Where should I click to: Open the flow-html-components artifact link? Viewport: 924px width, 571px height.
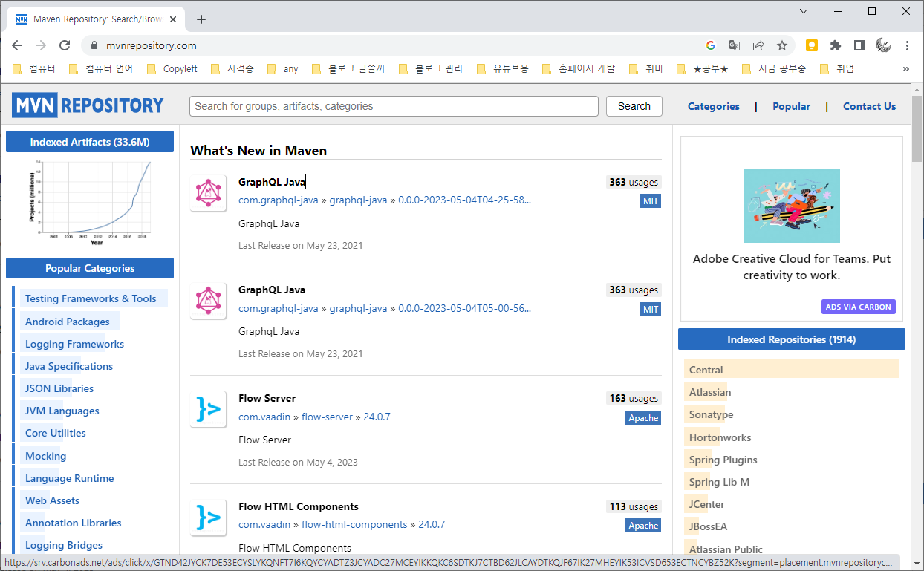click(x=354, y=524)
